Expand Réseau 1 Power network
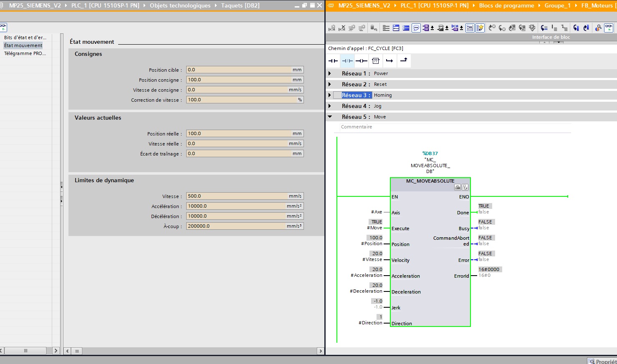The height and width of the screenshot is (364, 617). (x=330, y=73)
